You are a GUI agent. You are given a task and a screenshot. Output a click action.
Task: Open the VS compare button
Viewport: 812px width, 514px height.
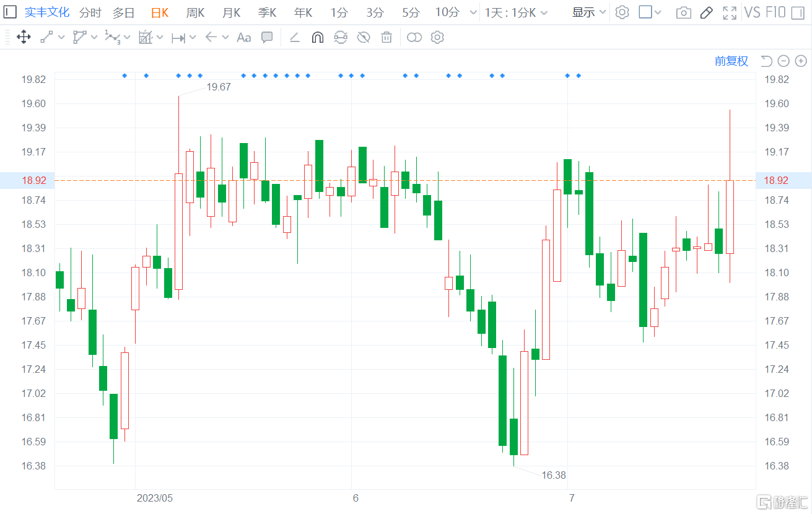tap(752, 12)
